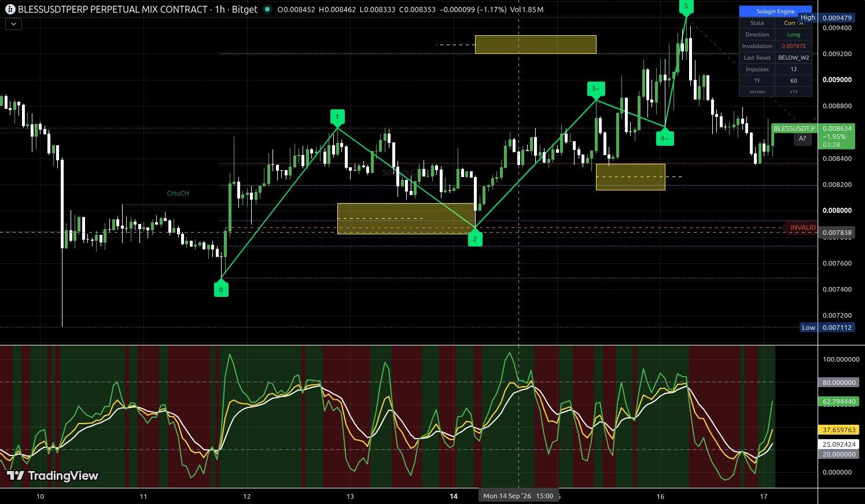Viewport: 865px width, 504px height.
Task: Select the yellow zone below wave 4~ marker
Action: pos(631,176)
